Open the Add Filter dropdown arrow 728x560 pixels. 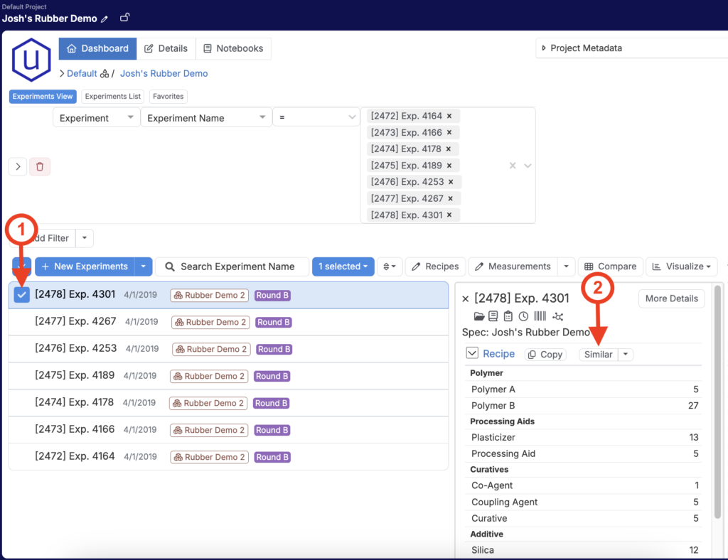(85, 238)
